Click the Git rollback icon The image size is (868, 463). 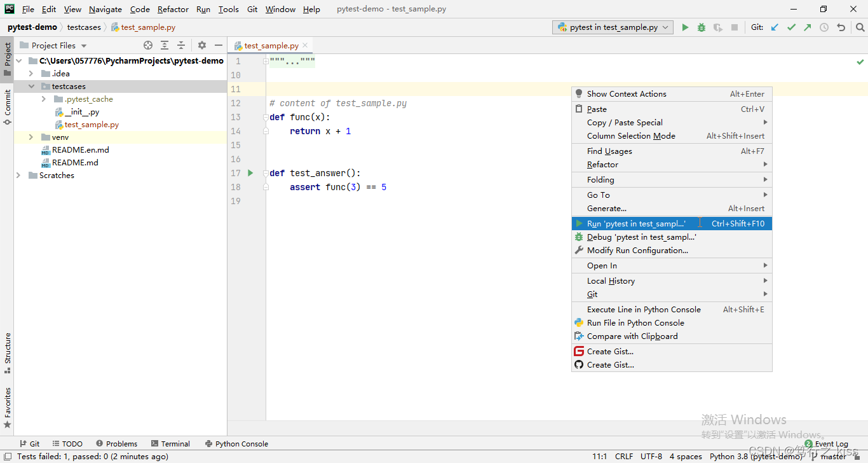pyautogui.click(x=841, y=27)
